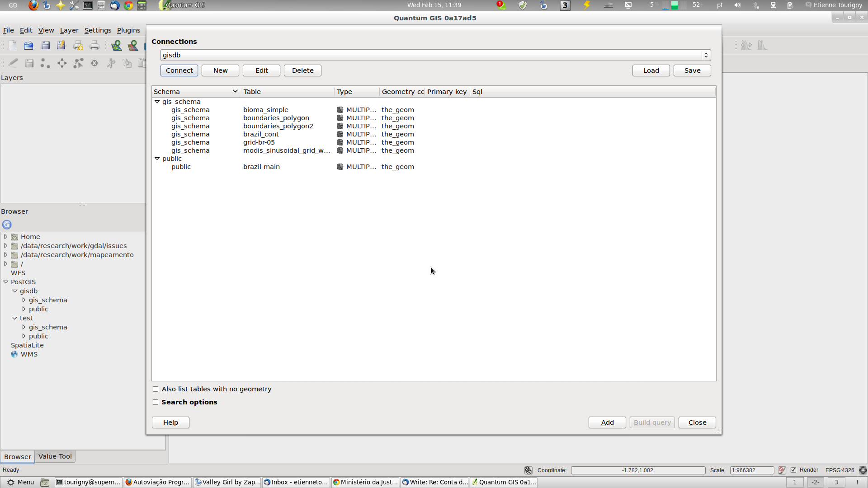
Task: Close the Add PostGIS dialog
Action: coord(697,422)
